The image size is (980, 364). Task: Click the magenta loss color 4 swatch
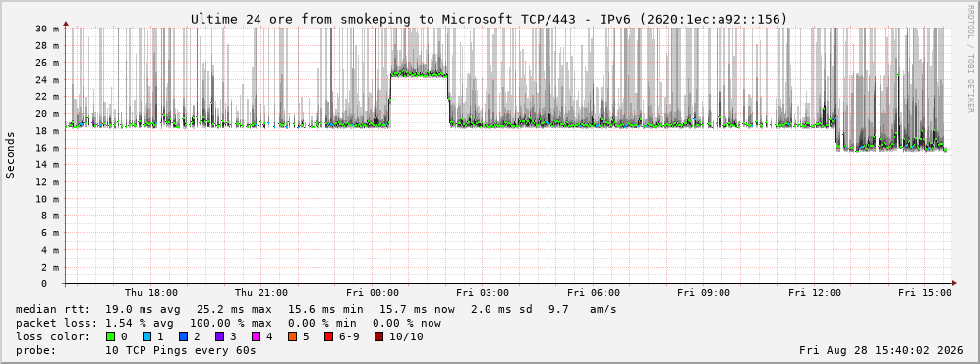tap(256, 337)
